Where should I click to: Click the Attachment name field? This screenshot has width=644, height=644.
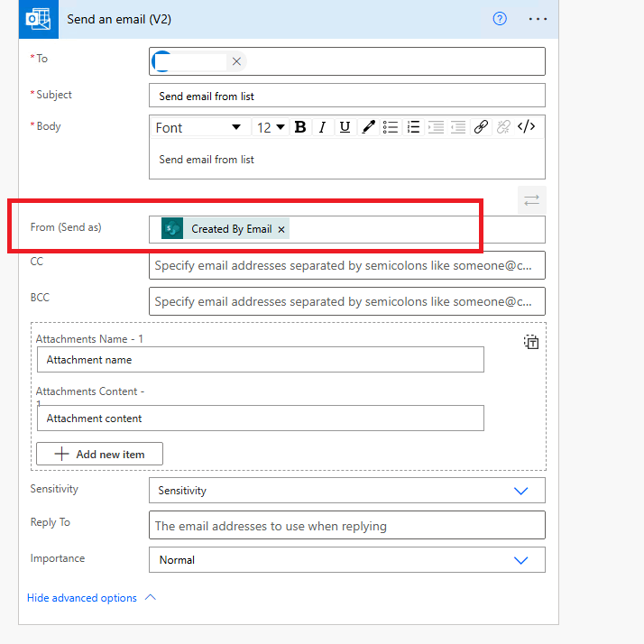[261, 360]
